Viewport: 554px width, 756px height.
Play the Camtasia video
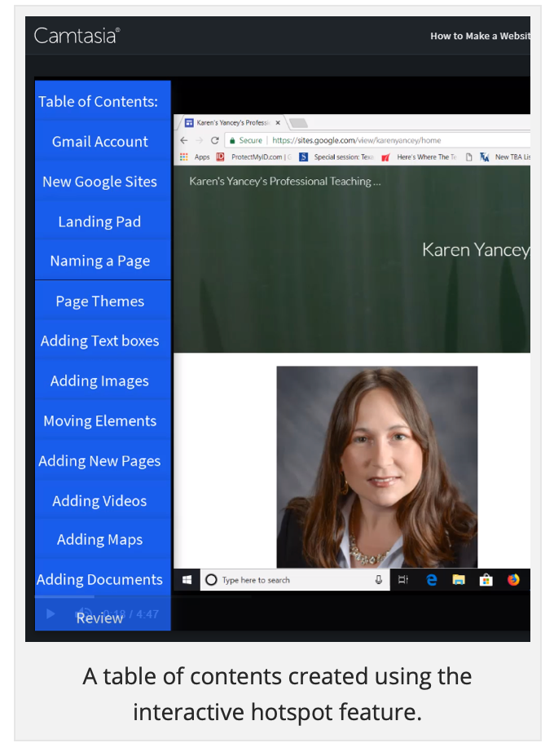point(51,614)
